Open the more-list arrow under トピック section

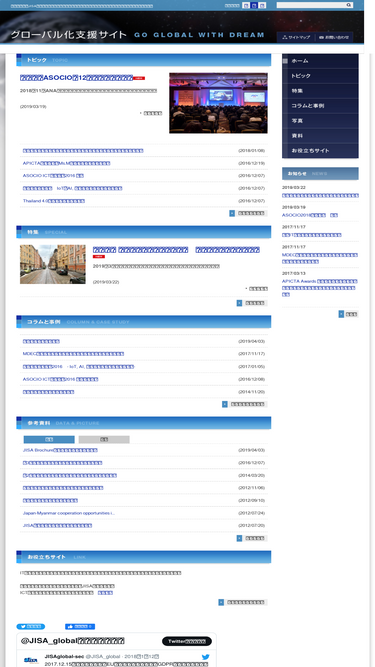232,213
